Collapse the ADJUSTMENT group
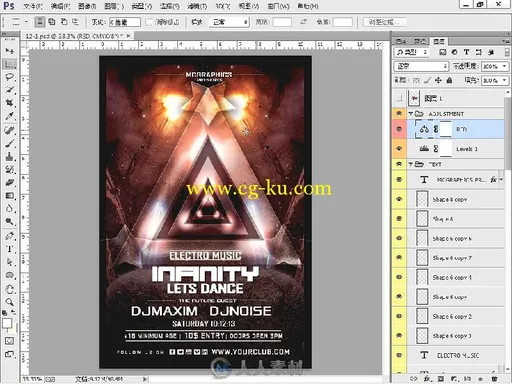This screenshot has height=384, width=512. pyautogui.click(x=411, y=114)
